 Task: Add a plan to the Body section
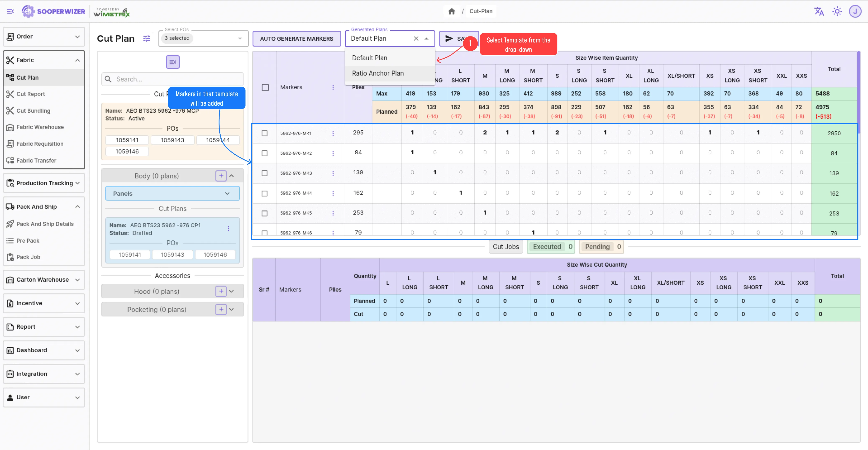(x=221, y=176)
